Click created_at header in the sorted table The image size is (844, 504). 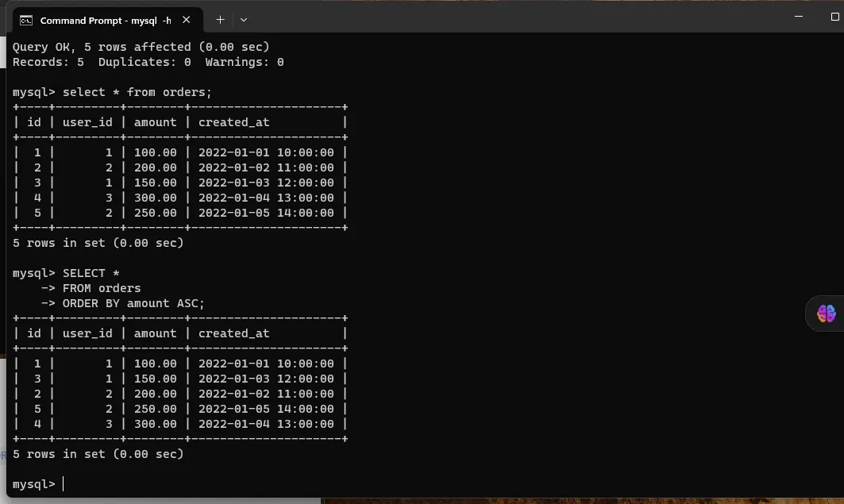(233, 333)
